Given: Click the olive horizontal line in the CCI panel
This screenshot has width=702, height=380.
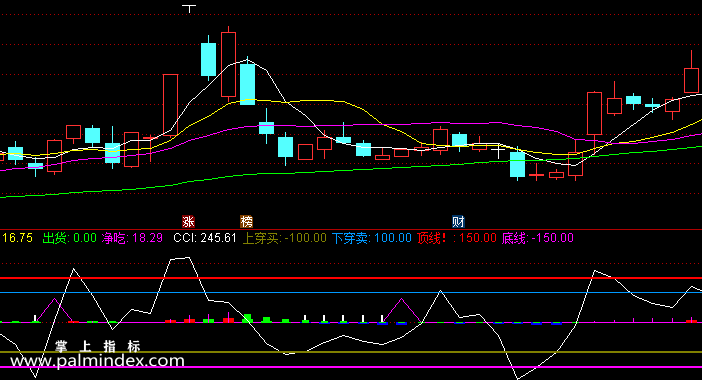Looking at the screenshot, I should [351, 352].
